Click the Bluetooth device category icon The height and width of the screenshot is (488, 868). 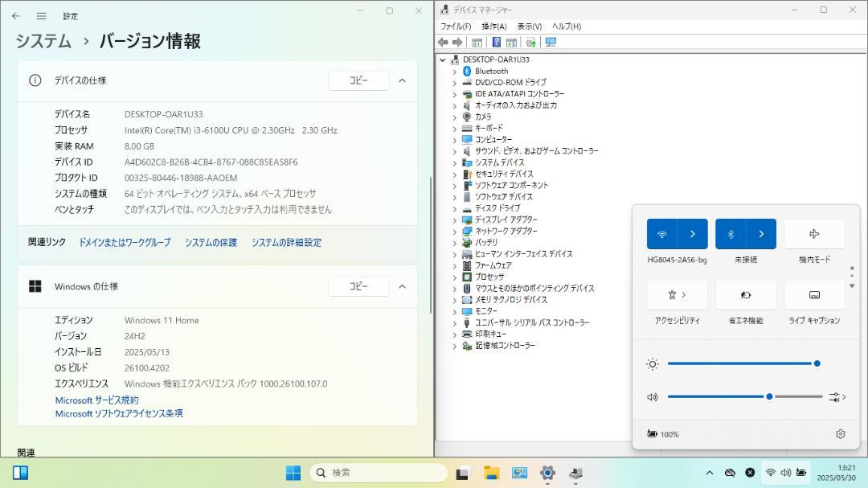coord(467,71)
